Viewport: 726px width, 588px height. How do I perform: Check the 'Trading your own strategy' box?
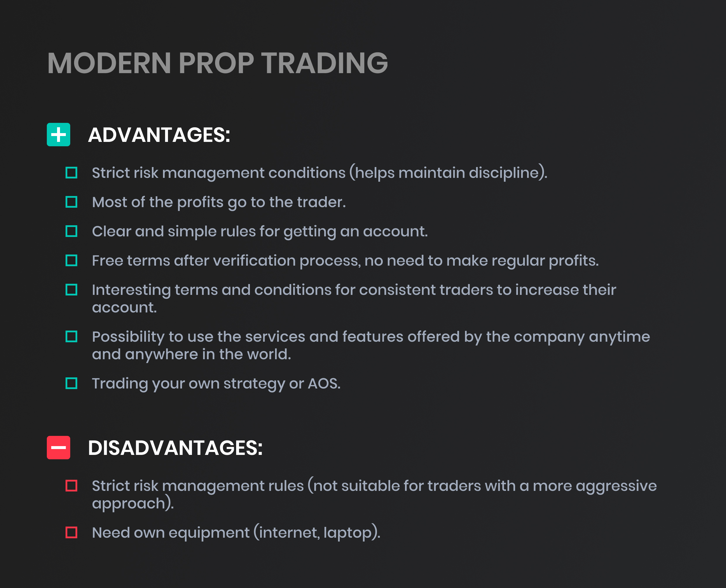coord(71,384)
